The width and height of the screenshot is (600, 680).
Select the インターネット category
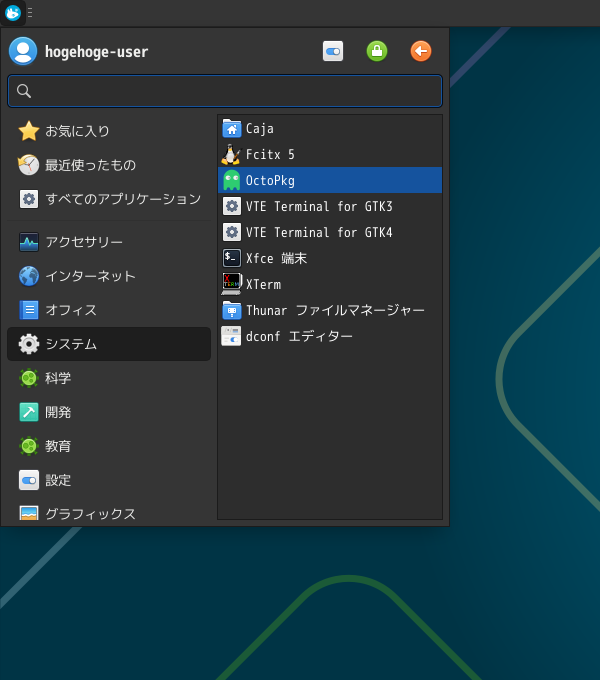pos(109,276)
